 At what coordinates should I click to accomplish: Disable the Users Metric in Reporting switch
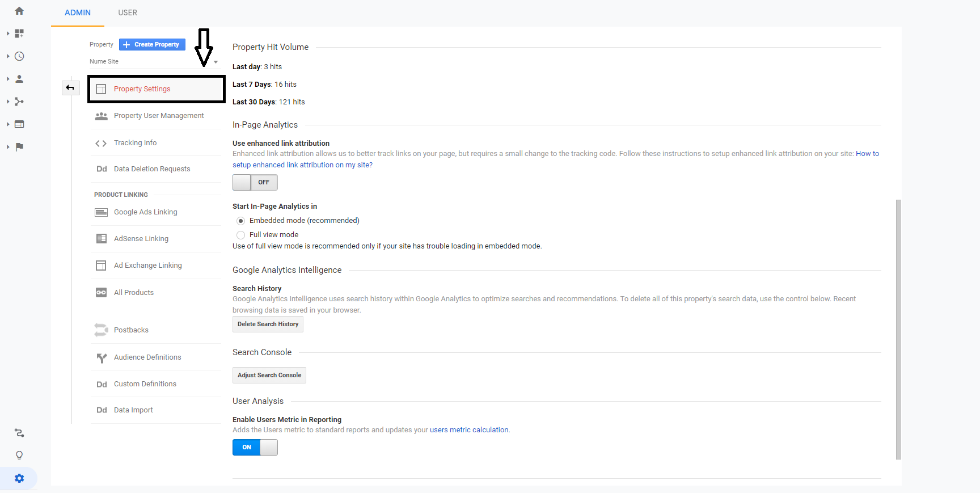(x=255, y=447)
